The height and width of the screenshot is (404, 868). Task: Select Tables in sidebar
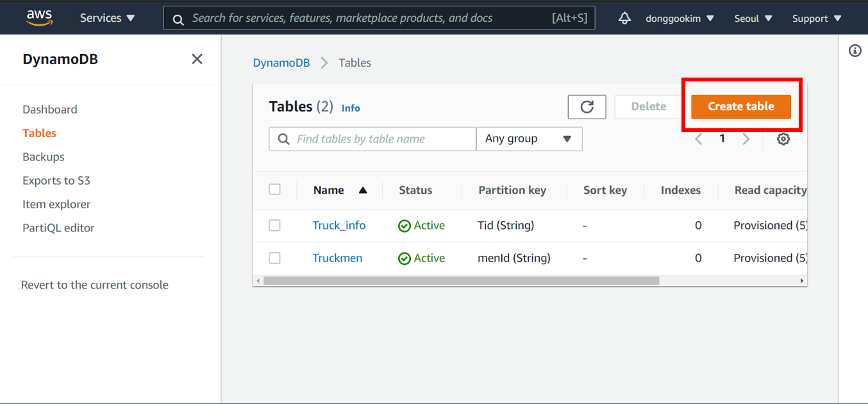(39, 133)
